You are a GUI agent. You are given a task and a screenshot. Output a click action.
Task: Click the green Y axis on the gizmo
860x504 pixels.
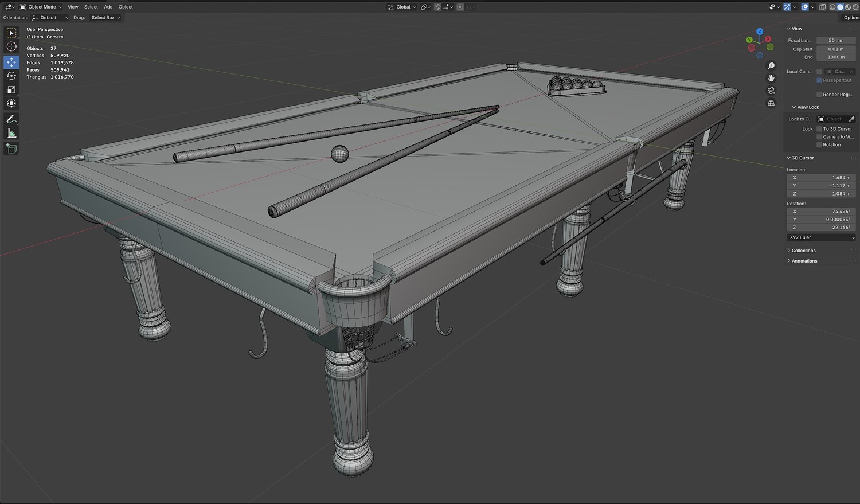pos(749,40)
